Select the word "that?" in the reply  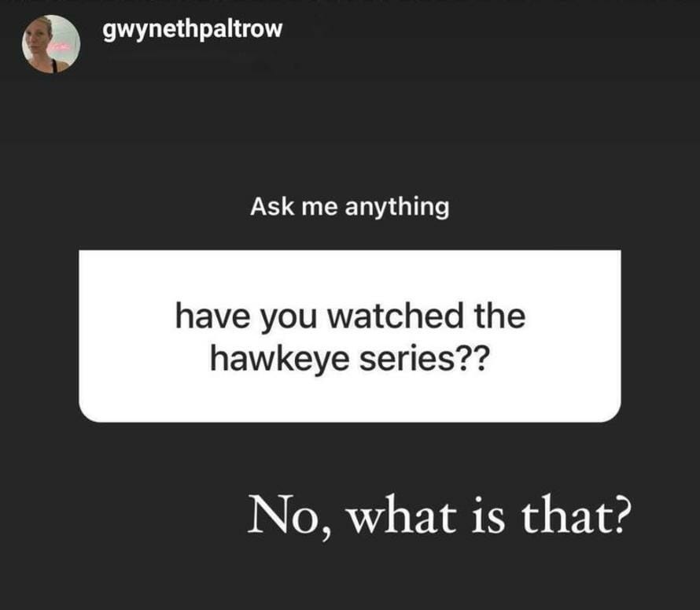pos(577,514)
